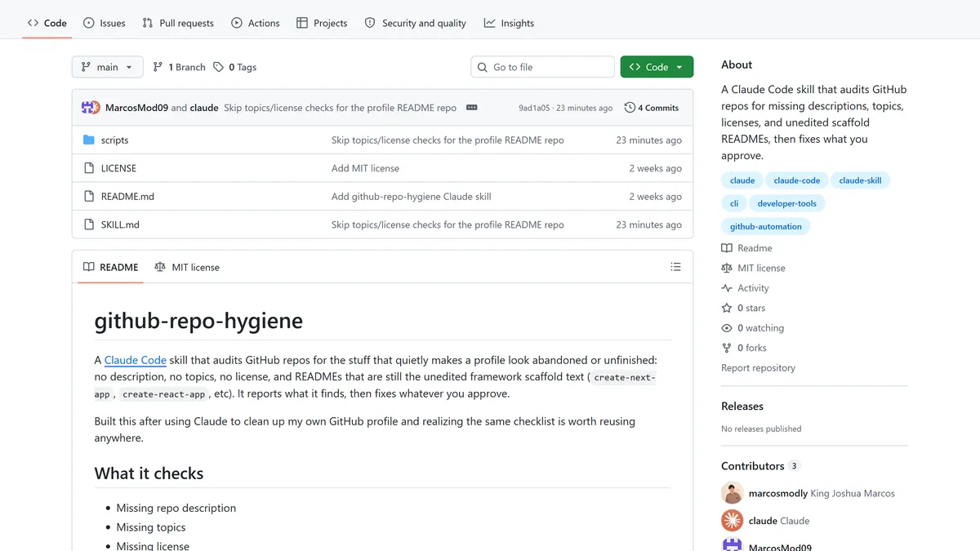Open the Code tab
The width and height of the screenshot is (980, 551).
tap(47, 23)
